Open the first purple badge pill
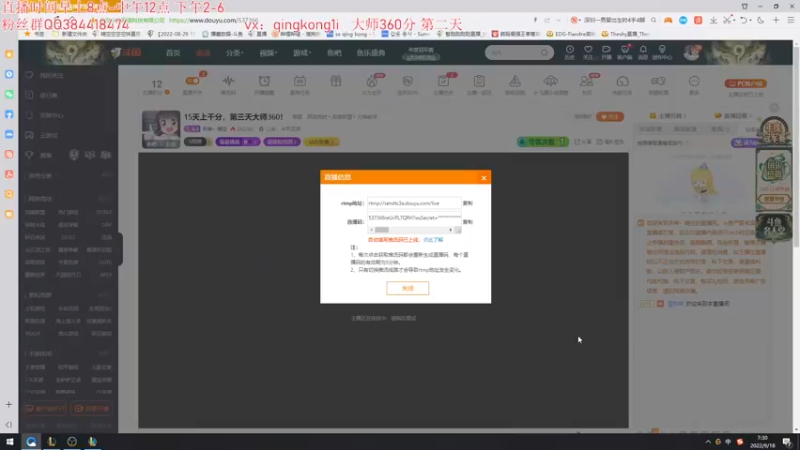The height and width of the screenshot is (450, 800). 238,142
